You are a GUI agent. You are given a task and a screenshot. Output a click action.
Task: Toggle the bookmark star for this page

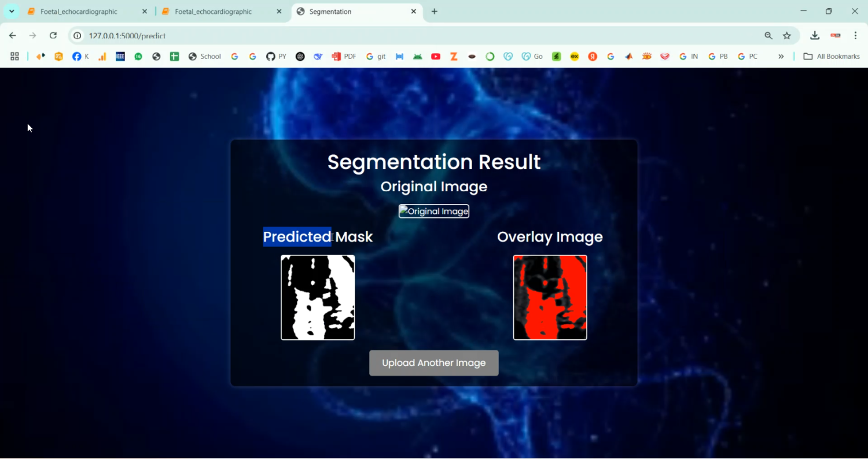pyautogui.click(x=787, y=35)
